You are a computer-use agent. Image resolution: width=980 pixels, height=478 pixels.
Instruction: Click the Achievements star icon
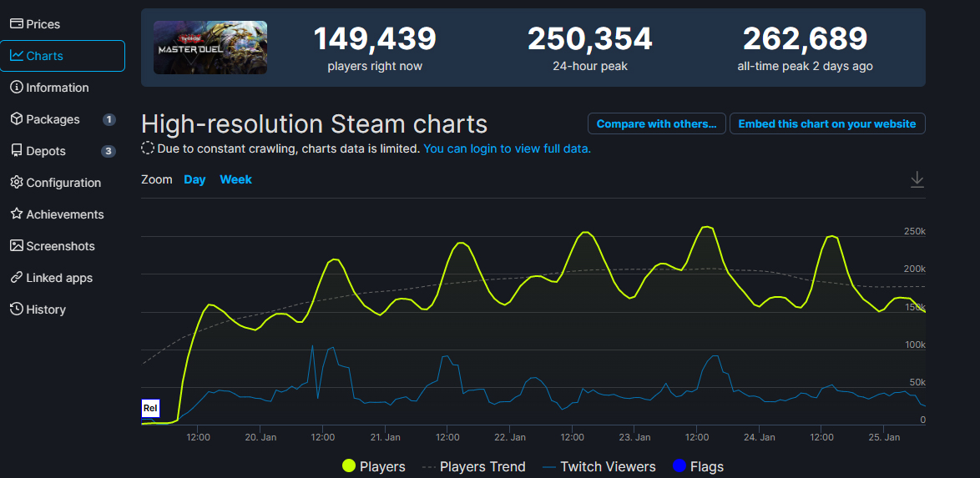16,214
